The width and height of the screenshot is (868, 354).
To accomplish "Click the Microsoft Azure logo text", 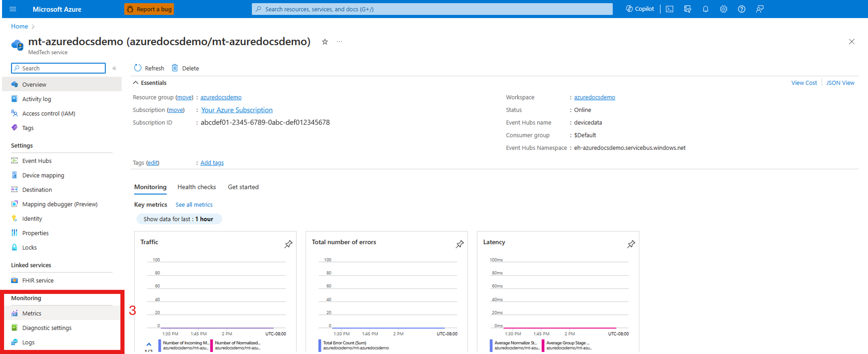I will pos(57,9).
